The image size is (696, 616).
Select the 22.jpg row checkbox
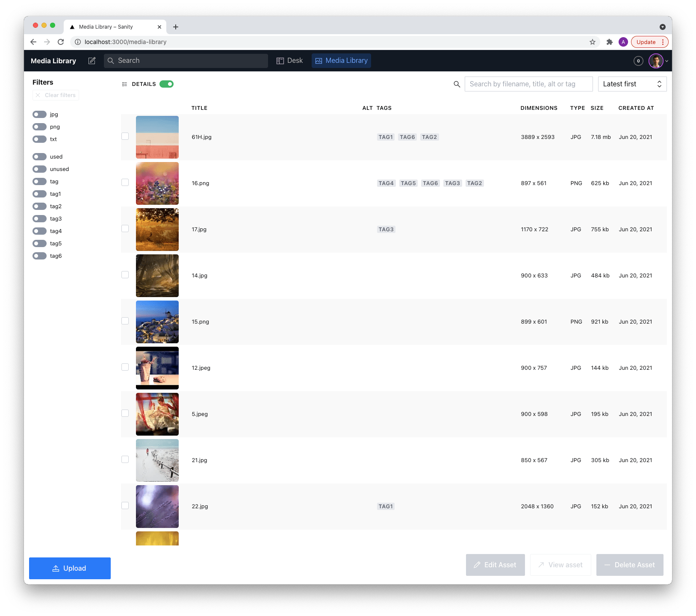[x=125, y=505]
